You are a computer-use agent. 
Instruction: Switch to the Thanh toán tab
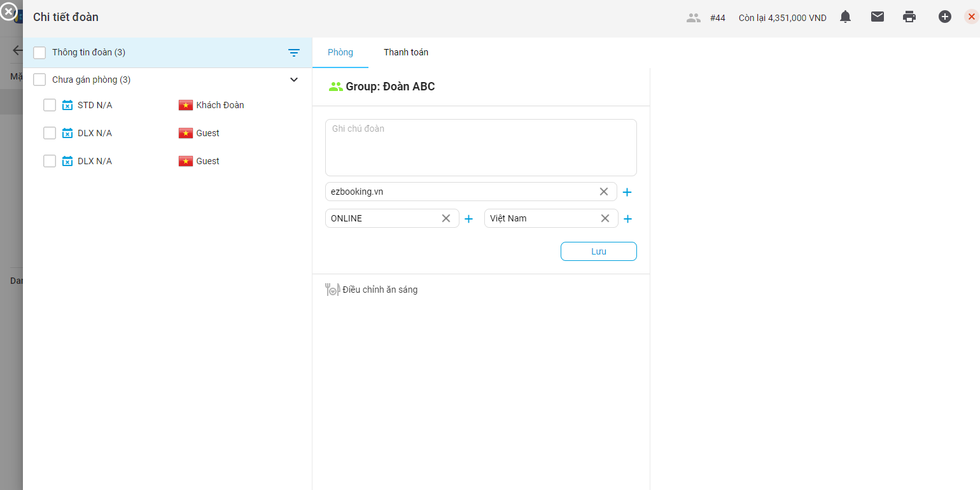[406, 52]
